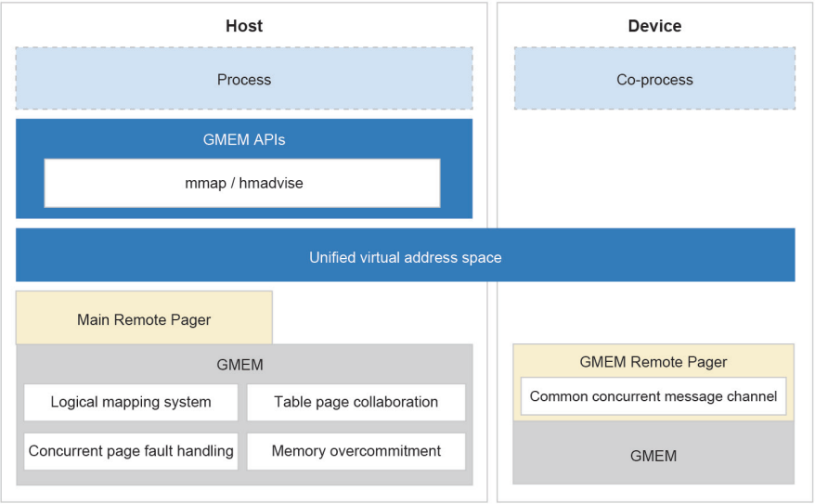The height and width of the screenshot is (504, 815).
Task: Click the empty Host area right of Main Remote Pager
Action: [x=371, y=316]
